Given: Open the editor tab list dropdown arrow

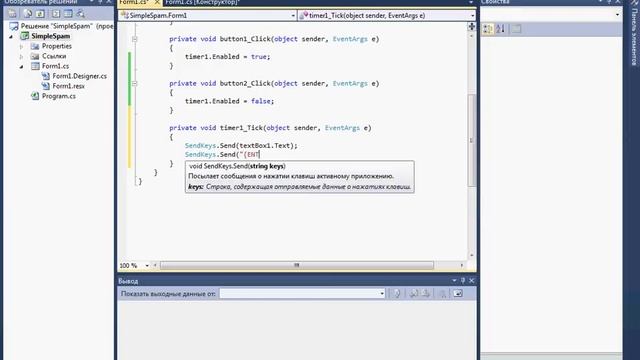Looking at the screenshot, I should coord(471,2).
